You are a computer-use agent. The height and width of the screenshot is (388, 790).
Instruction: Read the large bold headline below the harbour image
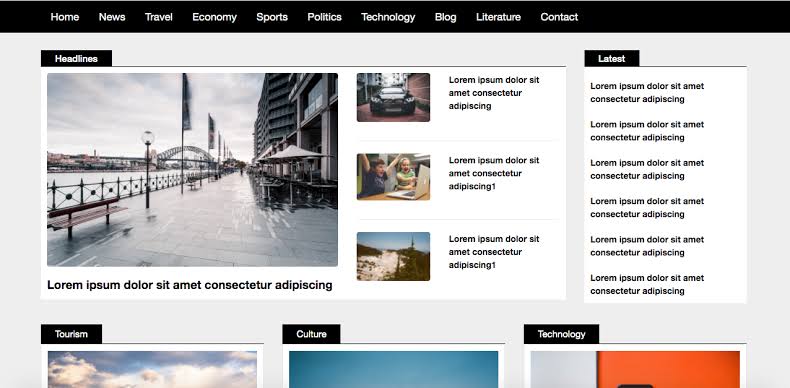(189, 285)
